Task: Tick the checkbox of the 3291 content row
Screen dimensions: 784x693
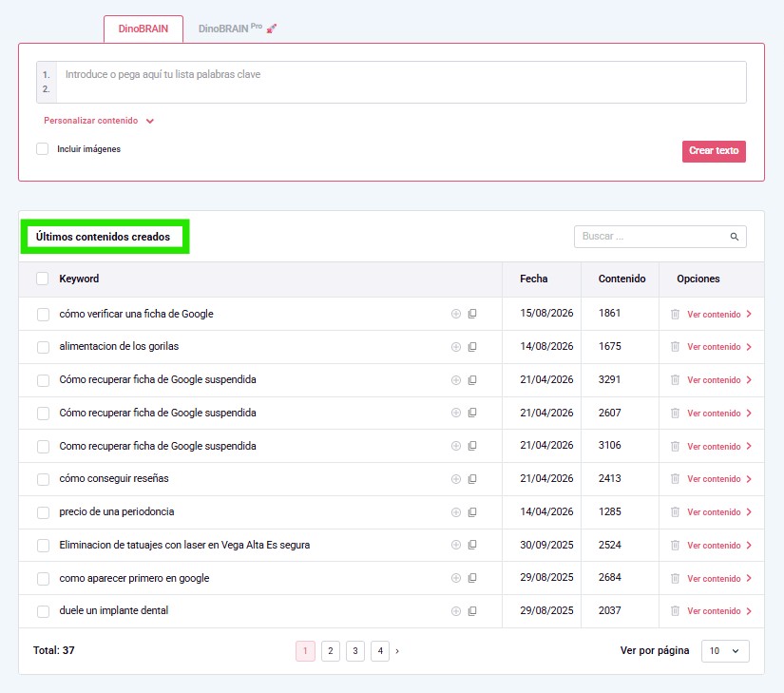Action: 44,380
